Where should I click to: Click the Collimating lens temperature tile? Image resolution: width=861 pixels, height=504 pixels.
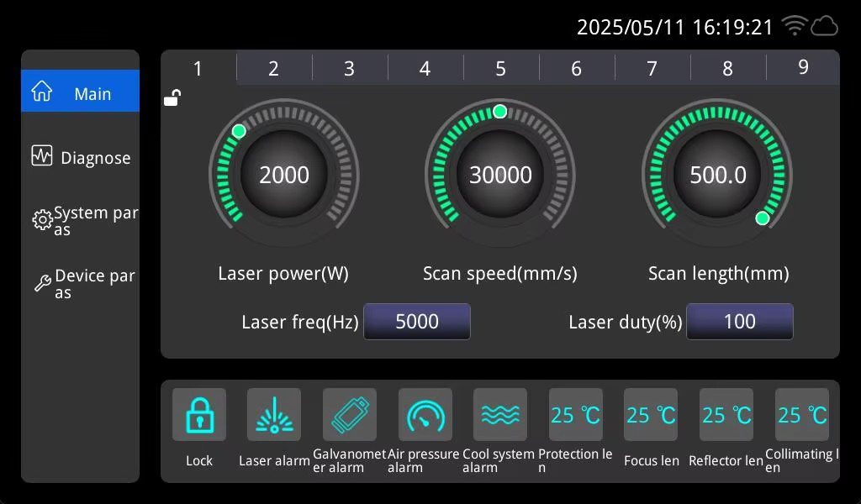(x=801, y=415)
